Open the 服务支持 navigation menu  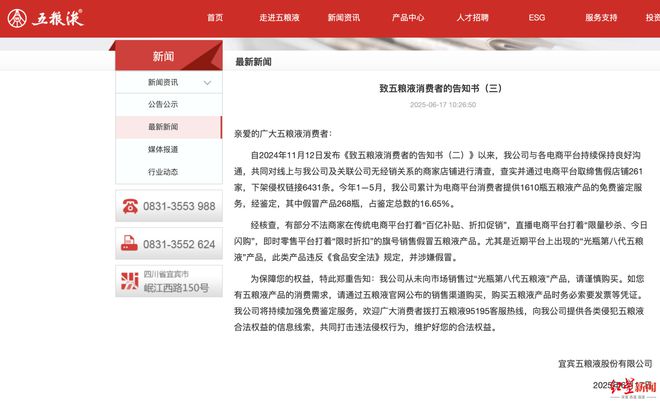click(601, 18)
